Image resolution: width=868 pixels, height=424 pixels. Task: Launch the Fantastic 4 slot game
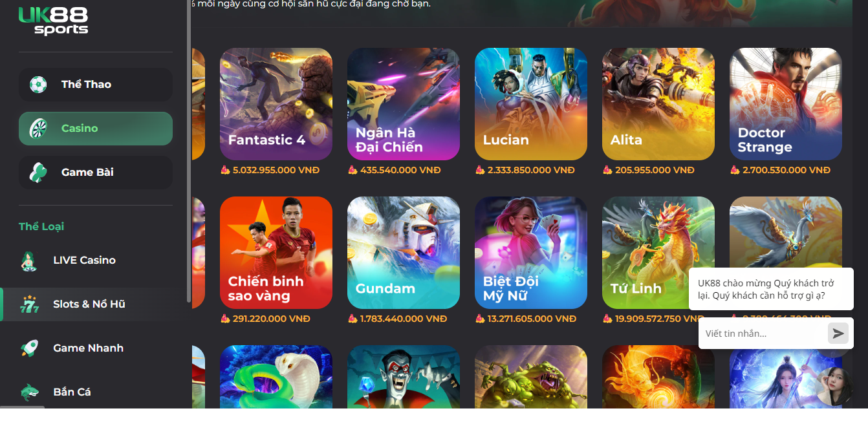click(x=276, y=104)
